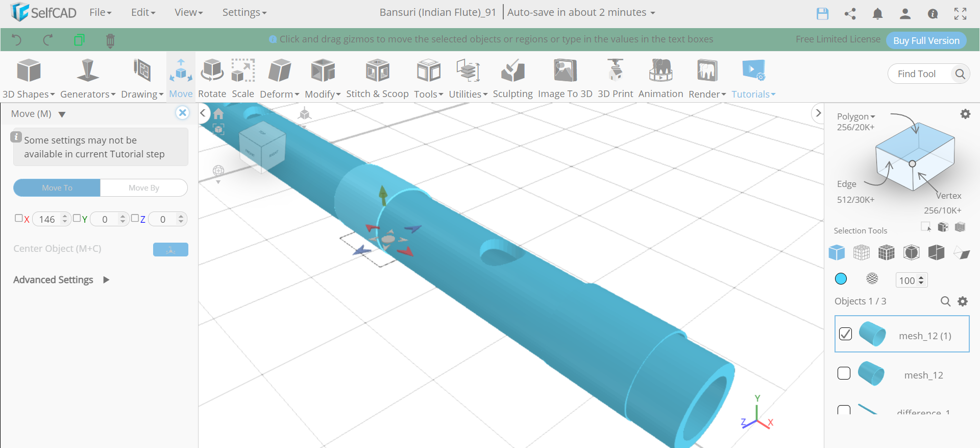Open the Modify dropdown

click(323, 78)
